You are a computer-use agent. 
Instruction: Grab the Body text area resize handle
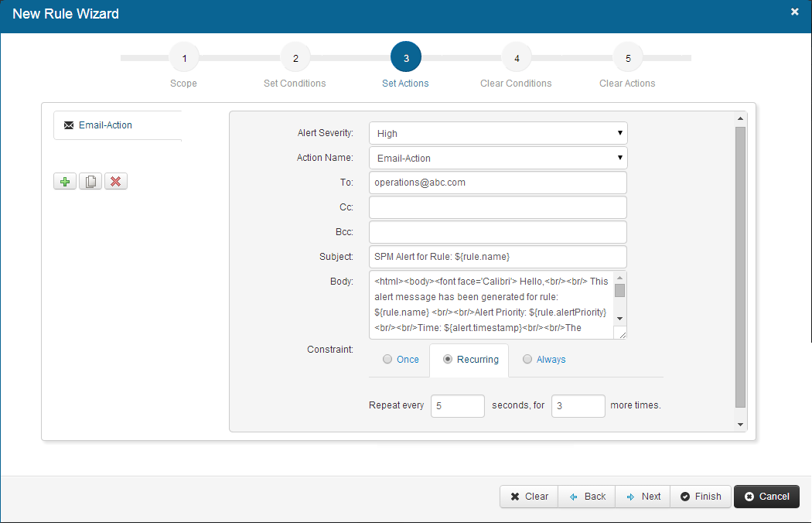click(x=622, y=335)
